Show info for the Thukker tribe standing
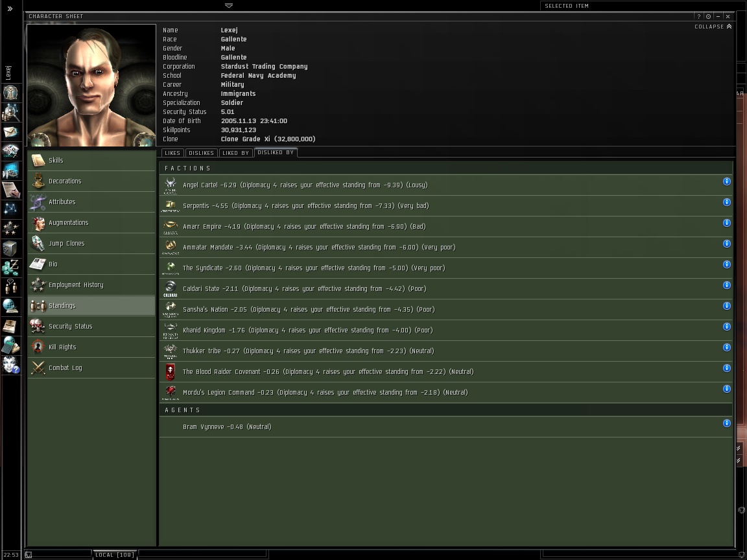This screenshot has width=747, height=560. point(726,347)
